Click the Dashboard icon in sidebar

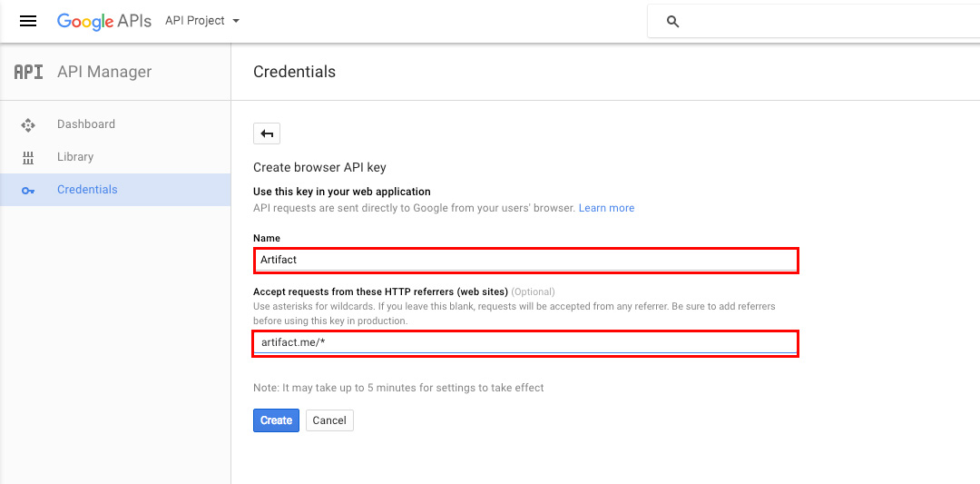(x=28, y=124)
